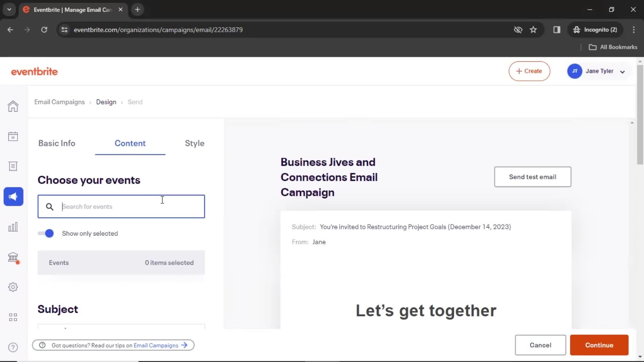This screenshot has height=362, width=644.
Task: Open Chrome's three-dot menu
Action: (x=634, y=29)
